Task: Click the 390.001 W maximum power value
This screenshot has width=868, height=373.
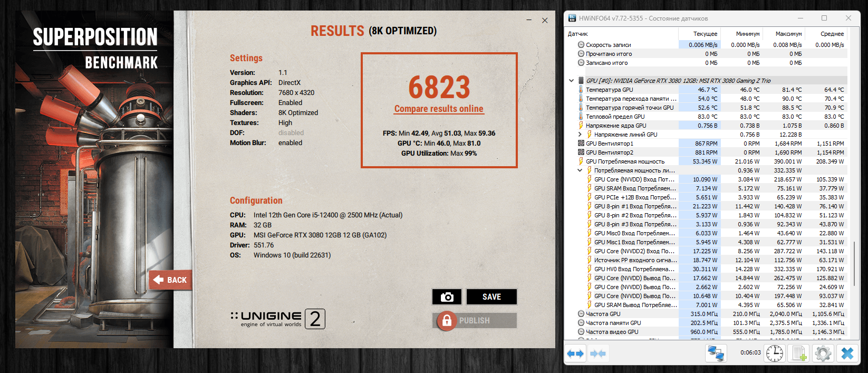Action: click(x=788, y=161)
